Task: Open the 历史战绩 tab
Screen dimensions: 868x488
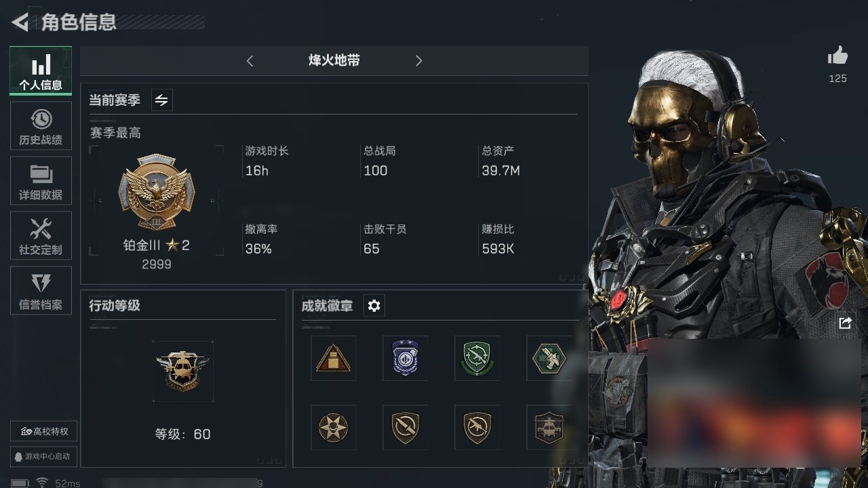Action: [x=41, y=126]
